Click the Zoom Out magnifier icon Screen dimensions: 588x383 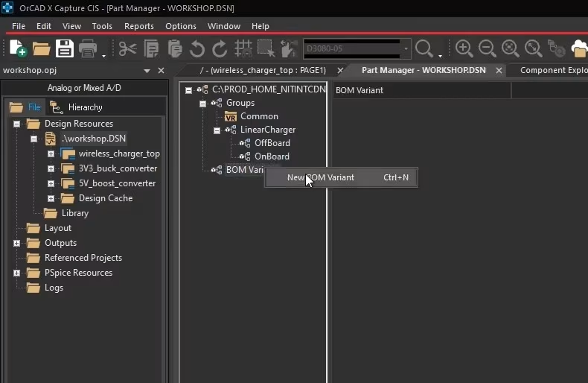487,48
